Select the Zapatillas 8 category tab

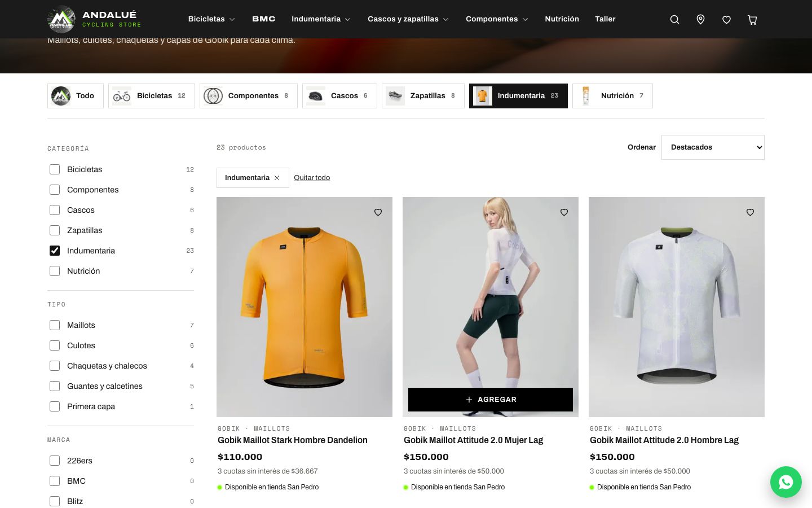(x=423, y=96)
